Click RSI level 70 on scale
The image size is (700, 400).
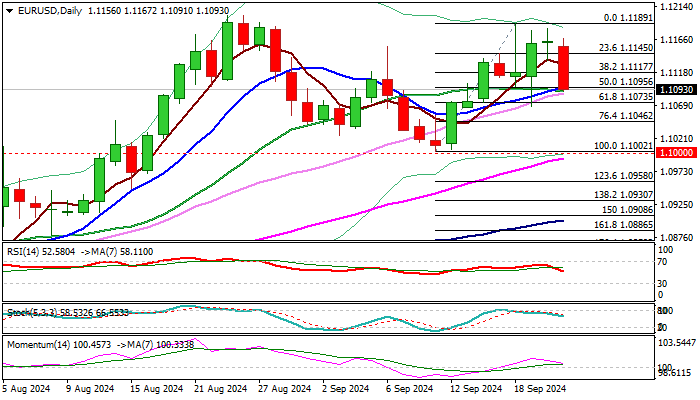point(663,262)
